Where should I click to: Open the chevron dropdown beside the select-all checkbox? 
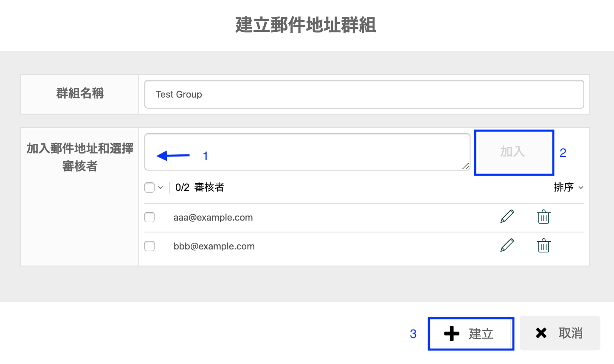point(161,188)
